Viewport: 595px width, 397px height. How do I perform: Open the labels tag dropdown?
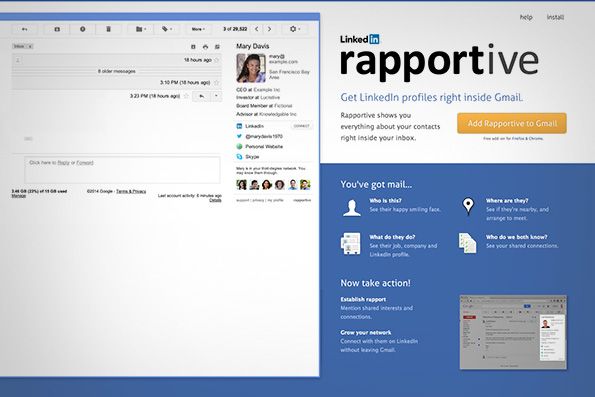[x=167, y=29]
